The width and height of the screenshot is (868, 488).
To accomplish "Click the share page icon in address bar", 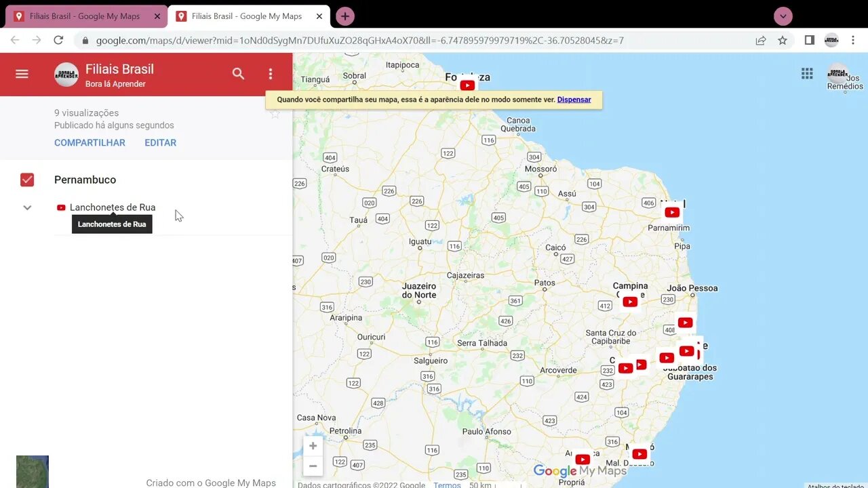I will click(x=761, y=41).
